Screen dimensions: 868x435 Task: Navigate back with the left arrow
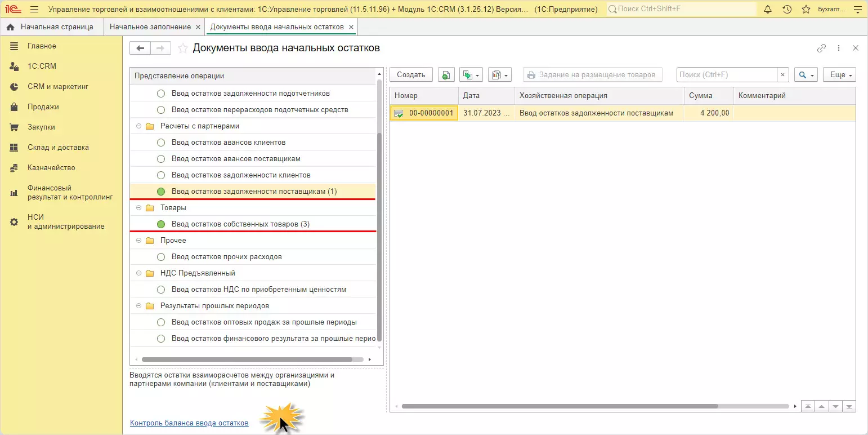[x=140, y=48]
